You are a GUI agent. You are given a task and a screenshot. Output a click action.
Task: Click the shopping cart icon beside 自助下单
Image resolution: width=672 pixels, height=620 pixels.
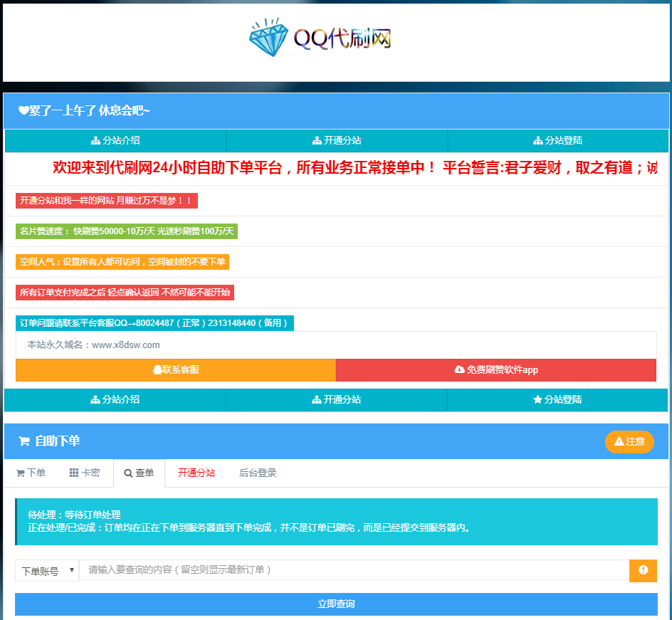coord(24,441)
